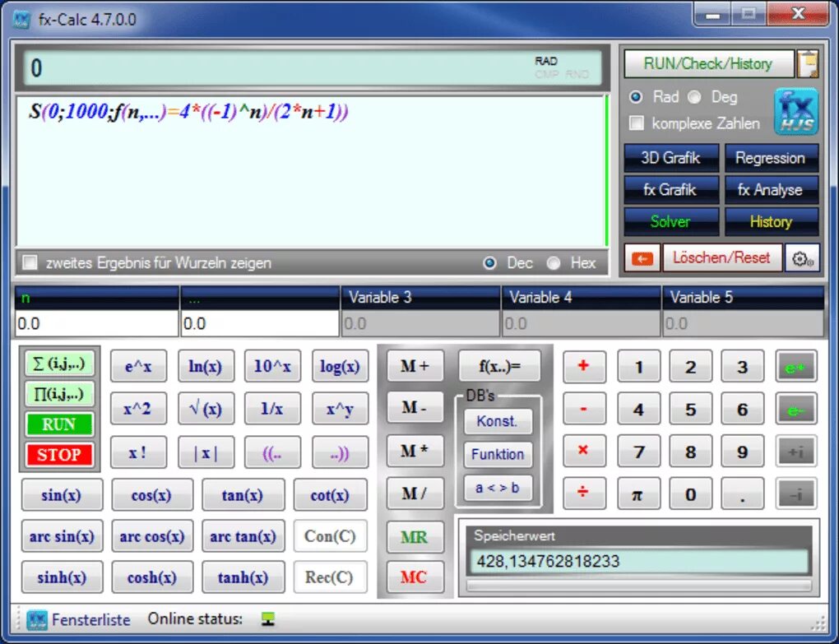839x644 pixels.
Task: Insert factorial x!
Action: (138, 452)
